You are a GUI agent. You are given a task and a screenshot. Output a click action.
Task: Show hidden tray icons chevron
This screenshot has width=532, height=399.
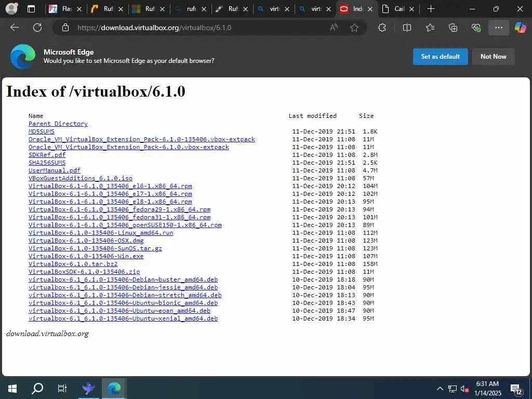pos(440,389)
